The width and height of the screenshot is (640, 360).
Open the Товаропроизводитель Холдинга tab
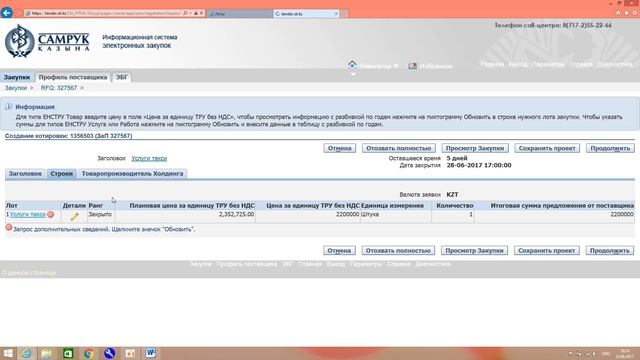coord(132,173)
